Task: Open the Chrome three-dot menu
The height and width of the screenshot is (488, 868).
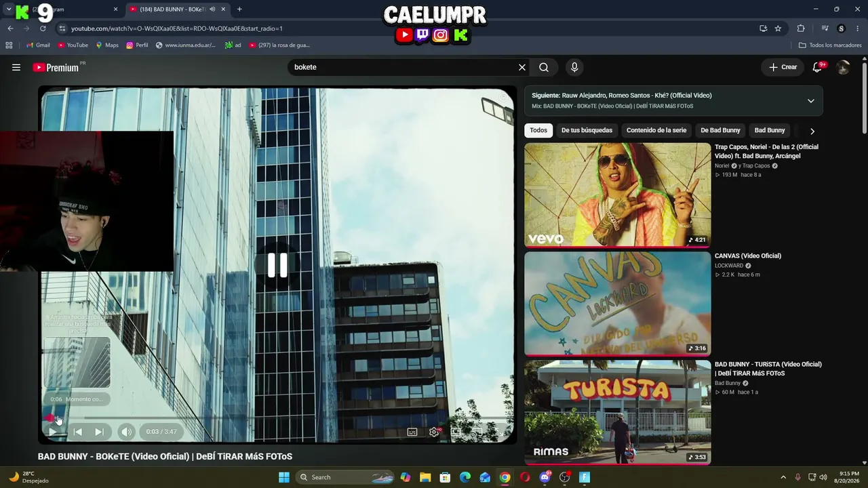Action: click(x=858, y=28)
